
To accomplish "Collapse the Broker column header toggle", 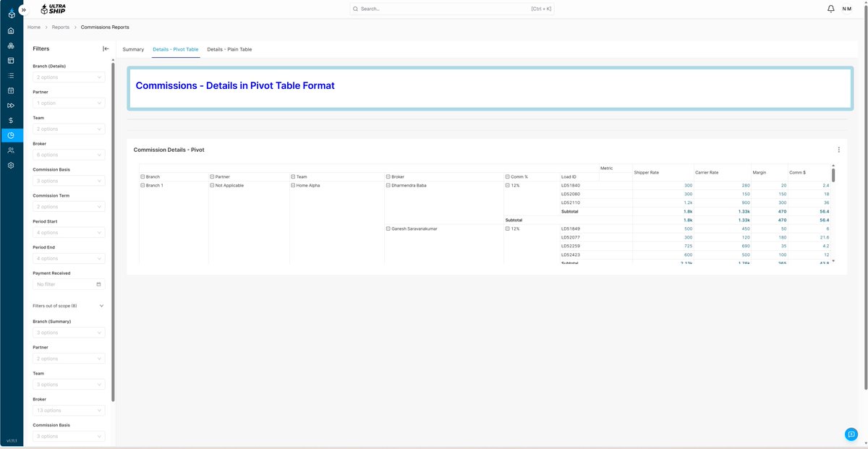I will pyautogui.click(x=388, y=176).
